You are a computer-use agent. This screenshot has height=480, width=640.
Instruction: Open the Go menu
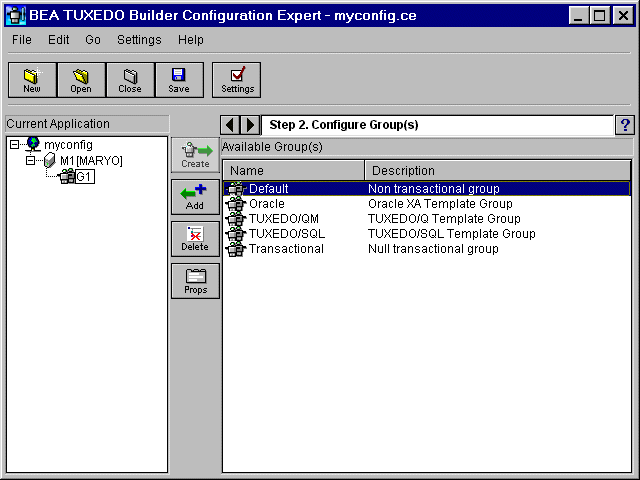pyautogui.click(x=93, y=40)
